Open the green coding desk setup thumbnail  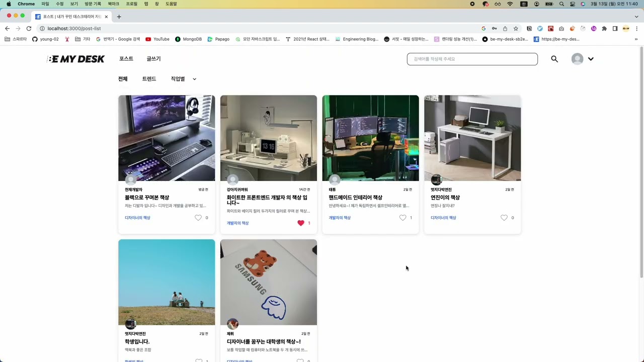point(370,138)
